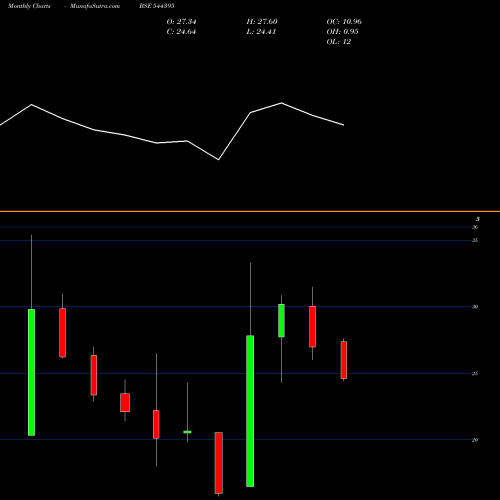
Task: Click the price axis label "30"
Action: (x=475, y=307)
